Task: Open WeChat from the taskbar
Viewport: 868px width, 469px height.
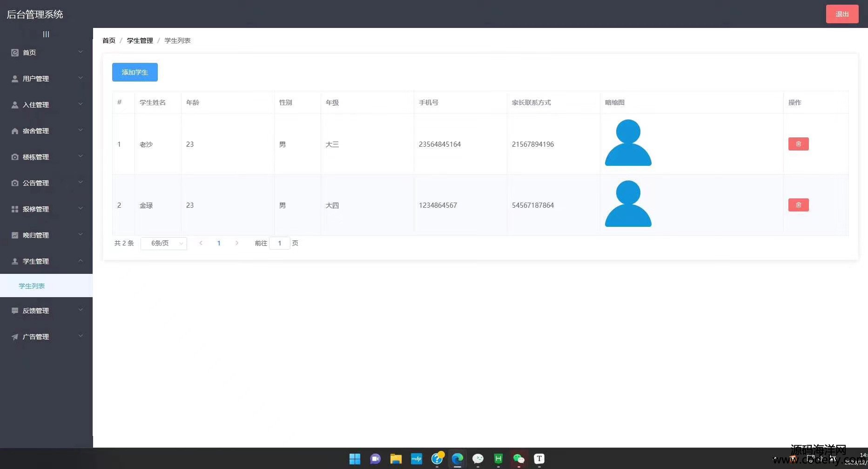Action: 518,459
